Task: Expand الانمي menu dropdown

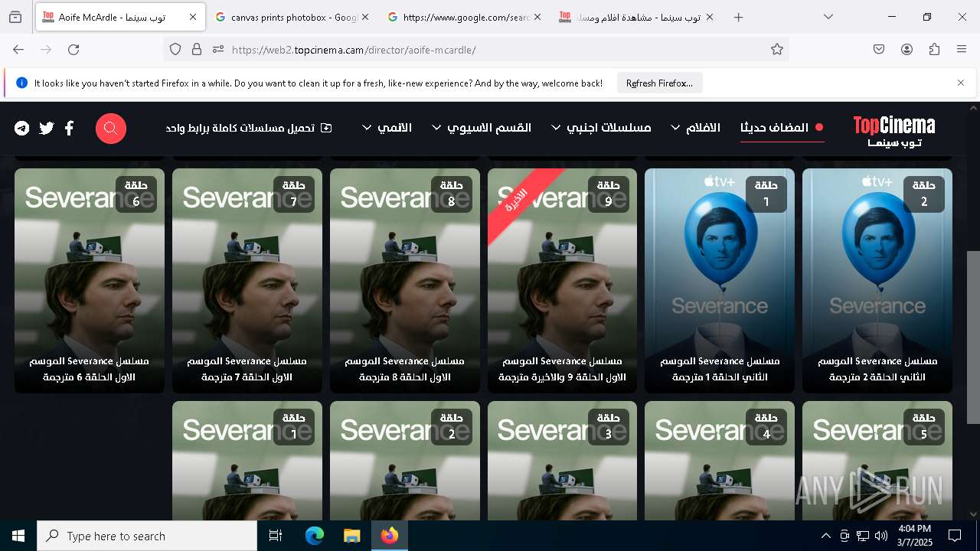Action: click(x=387, y=128)
